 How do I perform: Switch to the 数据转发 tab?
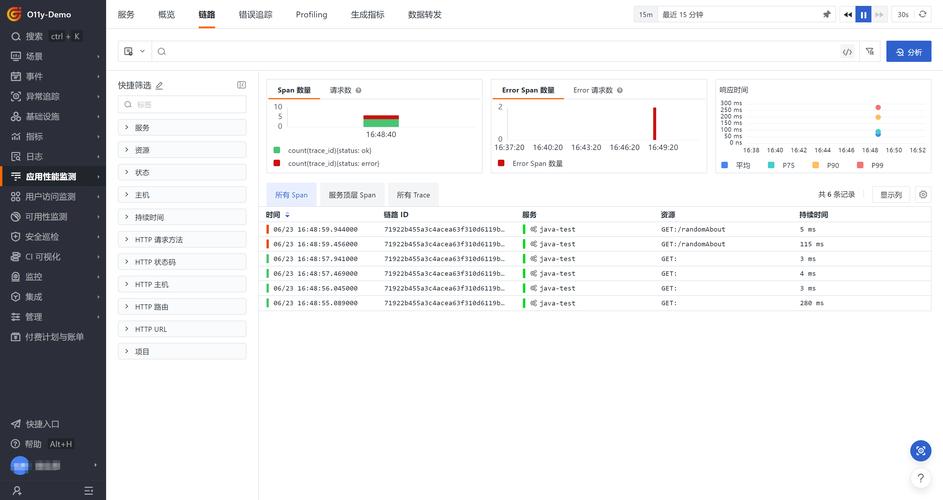pos(425,14)
